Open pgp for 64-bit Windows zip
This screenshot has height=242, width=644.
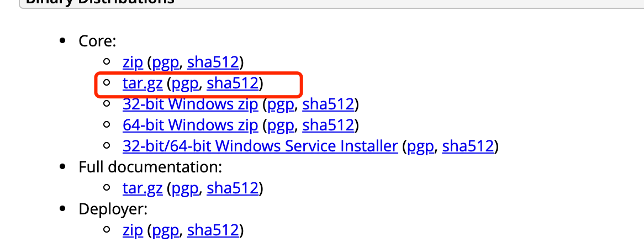[x=281, y=125]
